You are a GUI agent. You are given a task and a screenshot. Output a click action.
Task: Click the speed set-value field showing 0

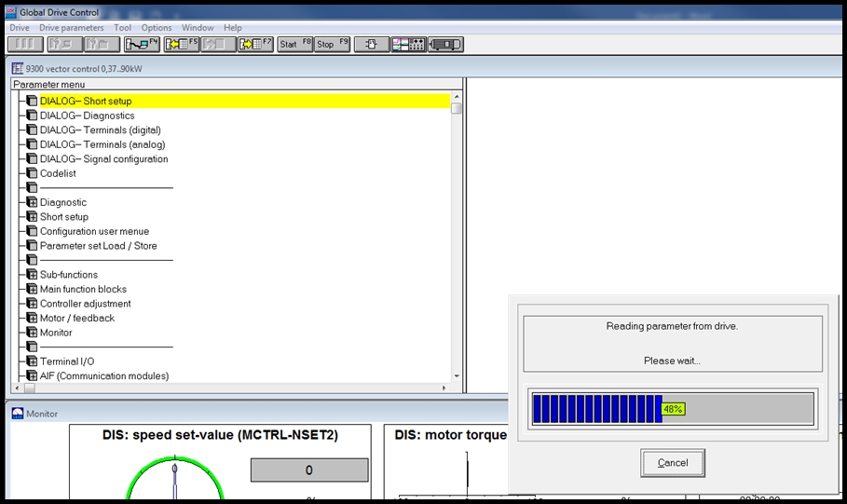[309, 470]
